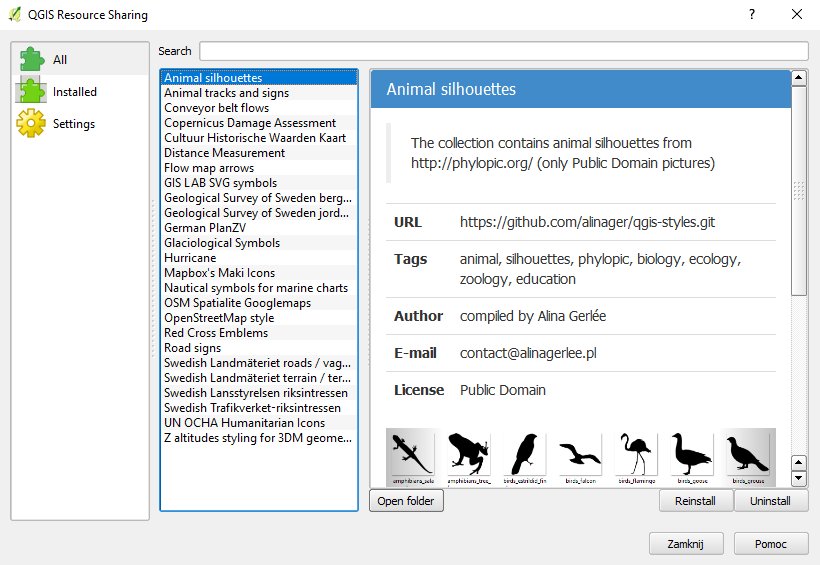Select Swedish Trafikverket-riksintressen collection
The width and height of the screenshot is (820, 565).
(x=259, y=408)
